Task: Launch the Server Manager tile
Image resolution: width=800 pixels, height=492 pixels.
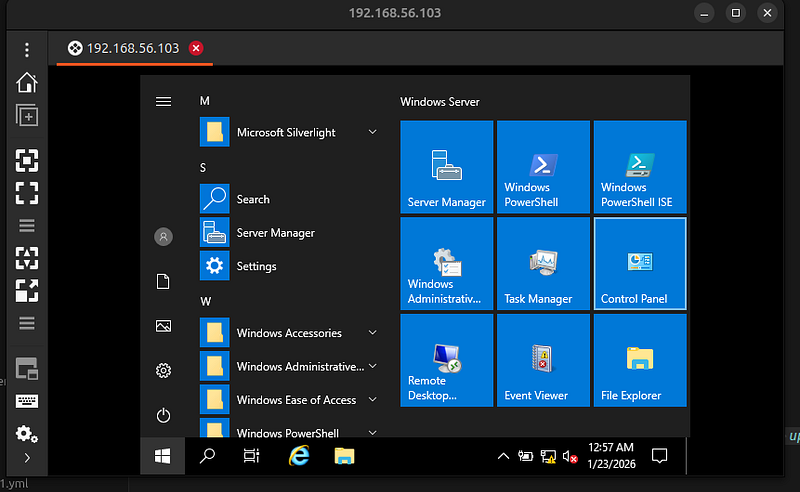Action: coord(447,167)
